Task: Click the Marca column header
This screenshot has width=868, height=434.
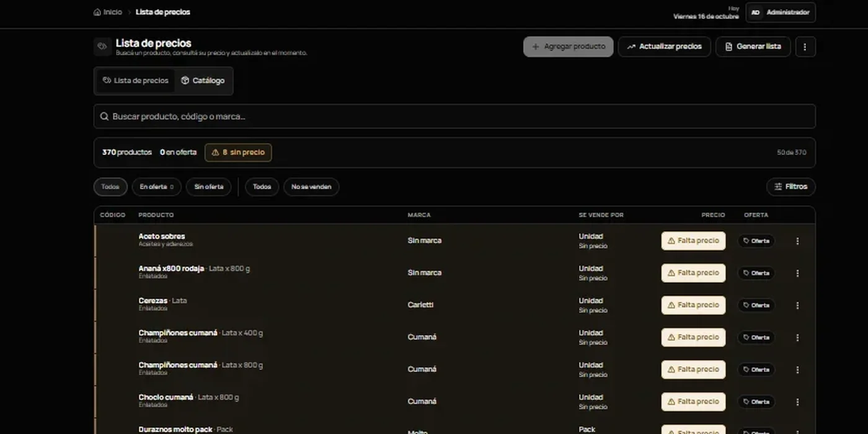Action: [x=419, y=215]
